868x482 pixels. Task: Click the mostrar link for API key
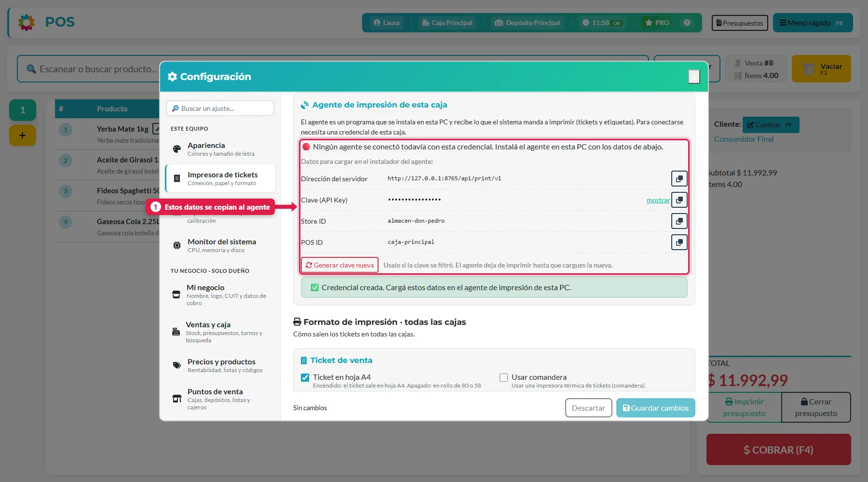pyautogui.click(x=658, y=200)
